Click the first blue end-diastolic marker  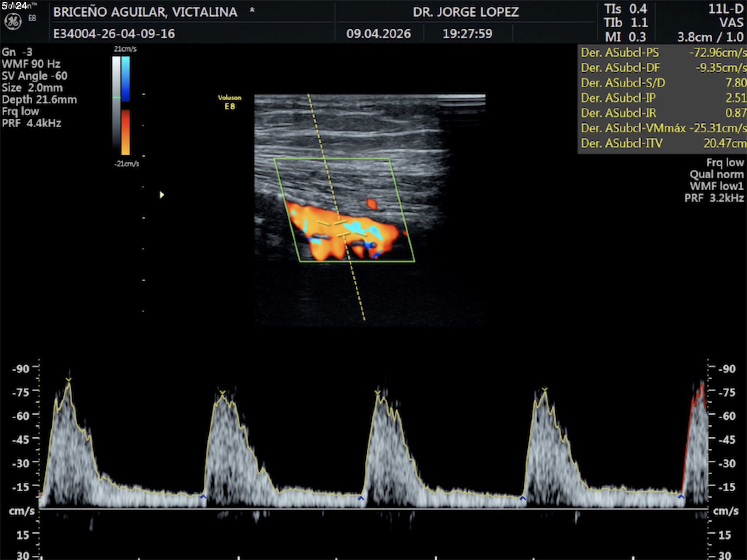(x=203, y=496)
